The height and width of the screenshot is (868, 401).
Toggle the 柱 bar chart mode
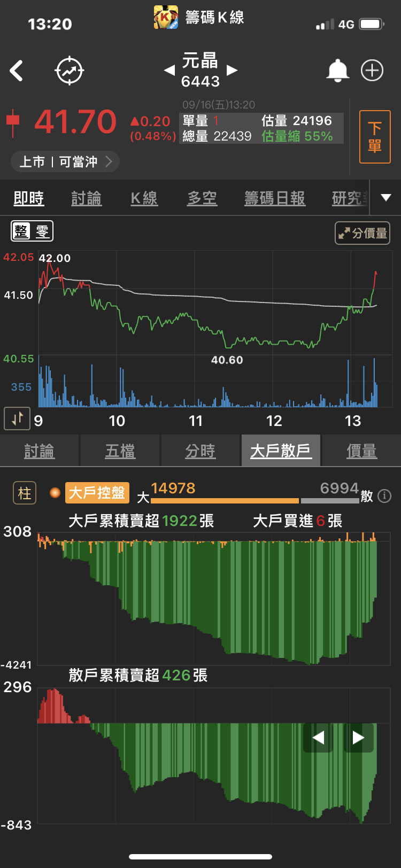pos(25,493)
